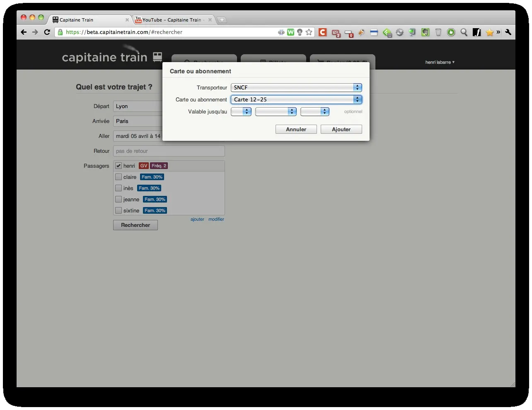The image size is (532, 410).
Task: Go back using the browser back arrow
Action: pos(24,32)
